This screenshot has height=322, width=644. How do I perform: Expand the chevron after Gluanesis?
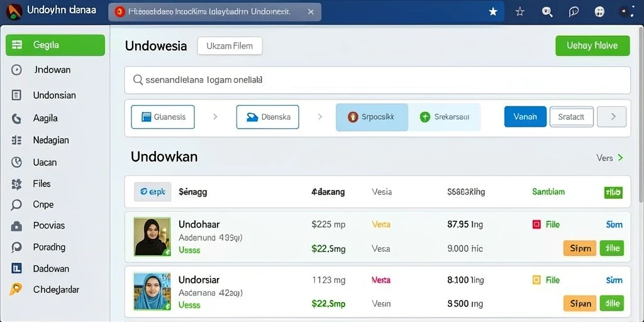[x=215, y=117]
